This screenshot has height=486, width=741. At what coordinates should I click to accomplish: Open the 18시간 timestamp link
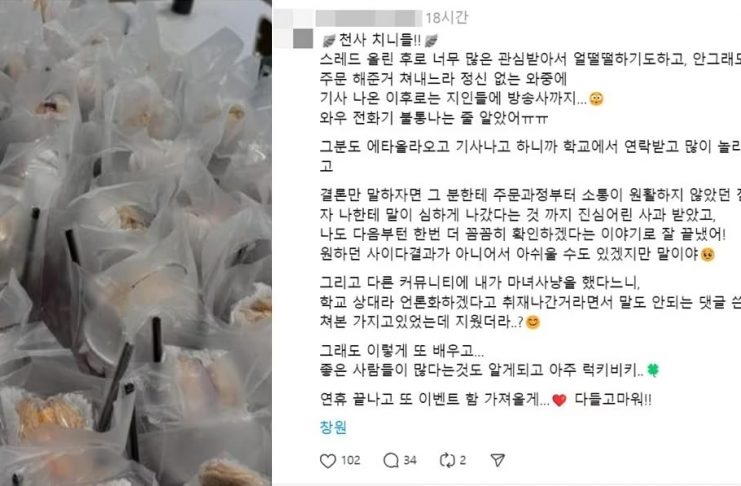click(x=447, y=18)
